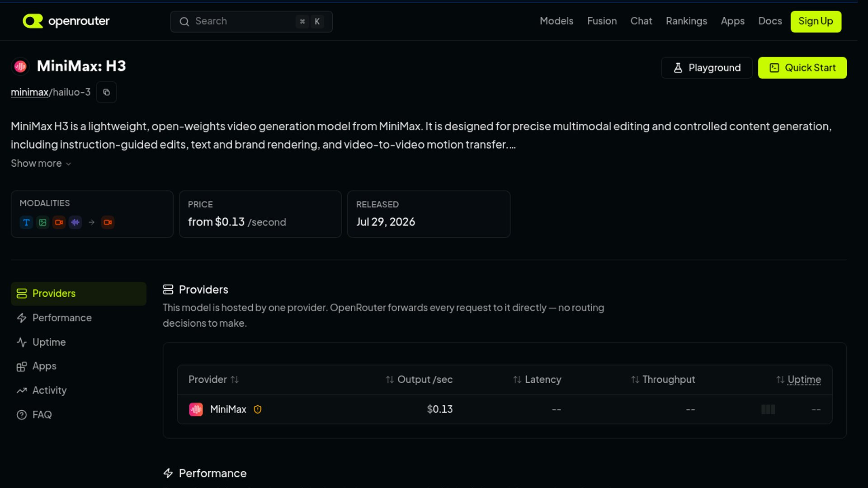Open the Rankings nav item
Screen dimensions: 868x488
click(x=686, y=21)
